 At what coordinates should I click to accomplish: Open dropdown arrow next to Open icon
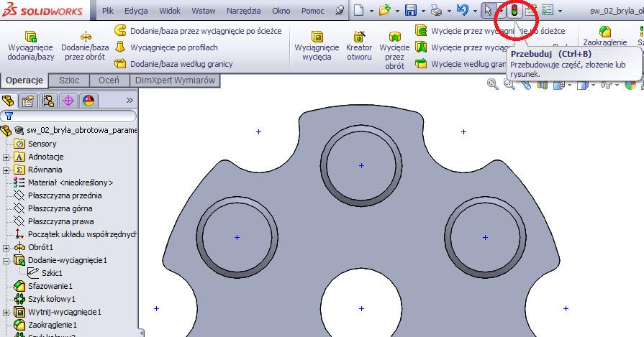(397, 11)
